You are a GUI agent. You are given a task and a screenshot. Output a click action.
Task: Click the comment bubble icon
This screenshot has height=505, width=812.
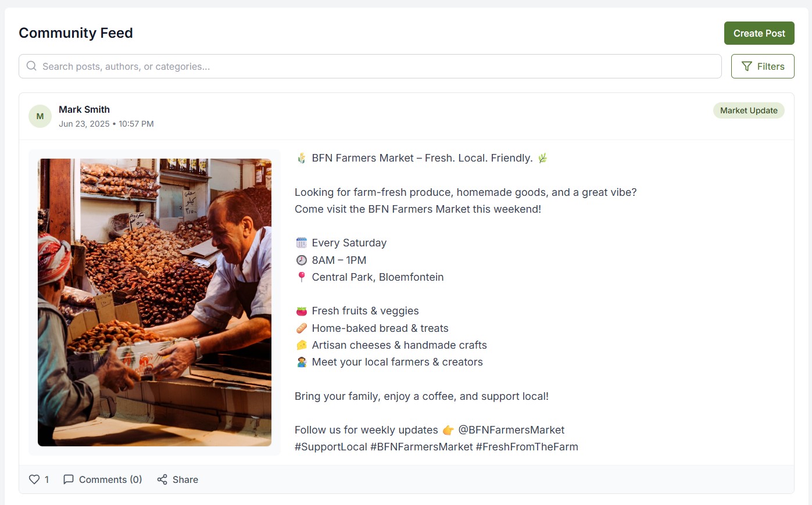pyautogui.click(x=69, y=479)
